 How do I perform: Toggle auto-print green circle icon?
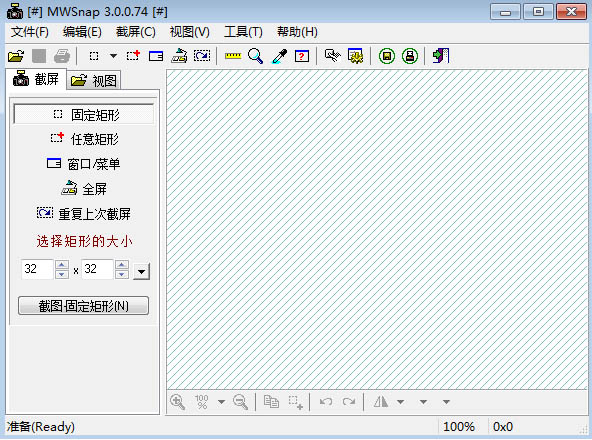pyautogui.click(x=410, y=56)
